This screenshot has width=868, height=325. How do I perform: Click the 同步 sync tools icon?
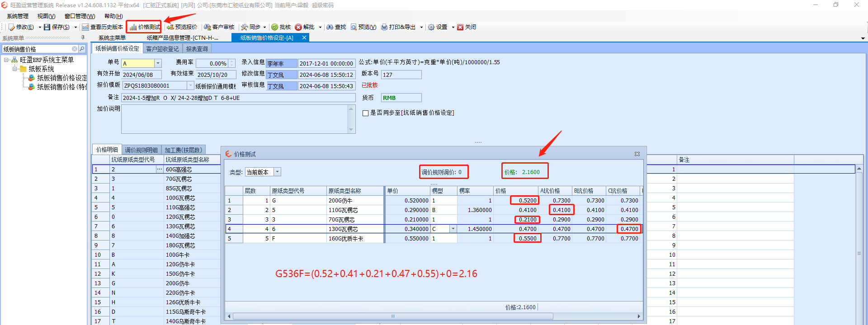pyautogui.click(x=244, y=27)
